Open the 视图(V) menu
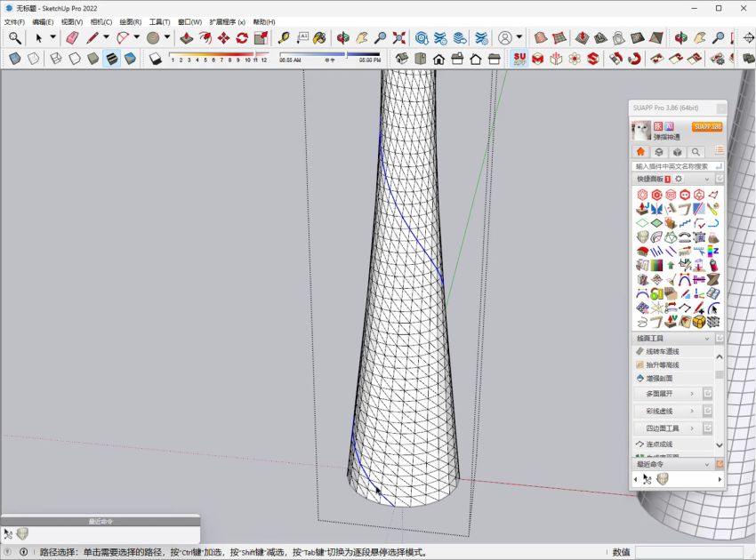Screen dimensions: 756x560 [72, 22]
